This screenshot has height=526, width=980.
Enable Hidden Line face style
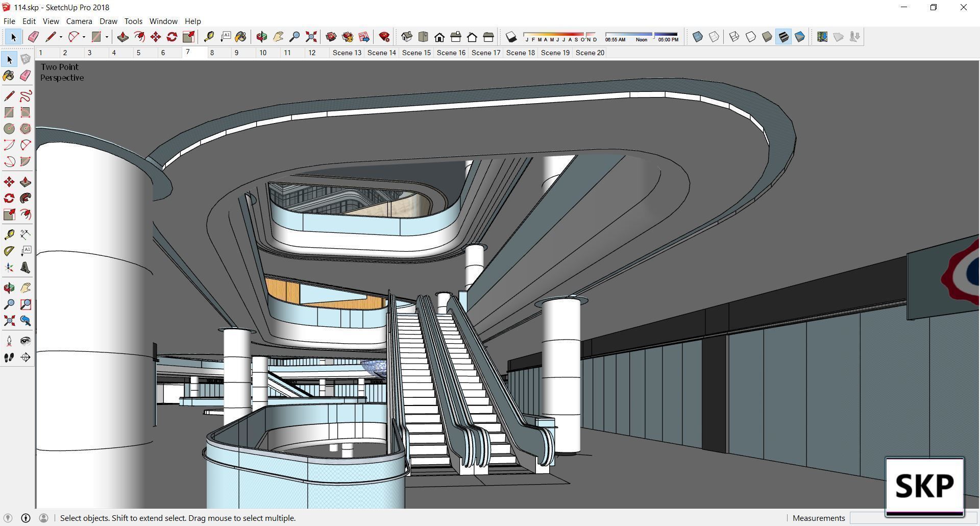tap(750, 37)
